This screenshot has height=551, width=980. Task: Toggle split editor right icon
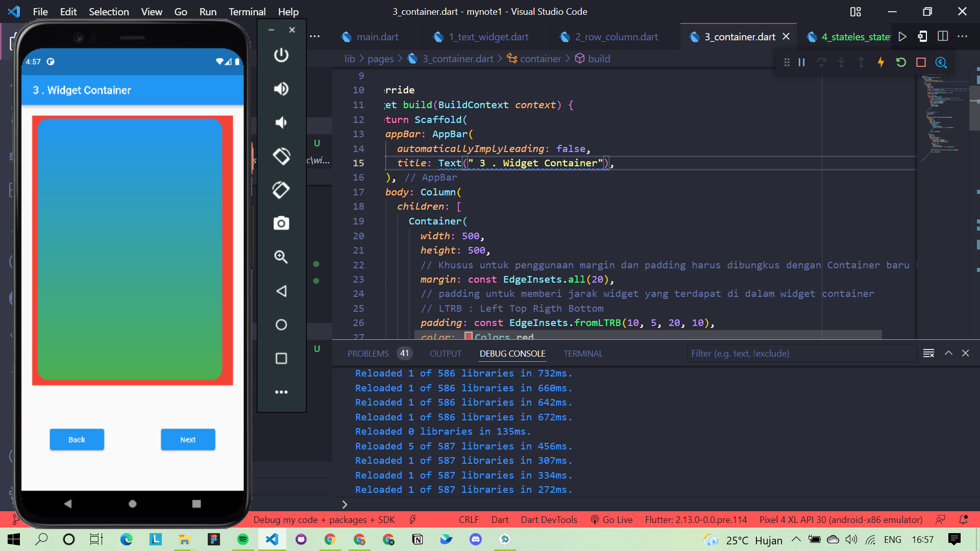tap(943, 36)
